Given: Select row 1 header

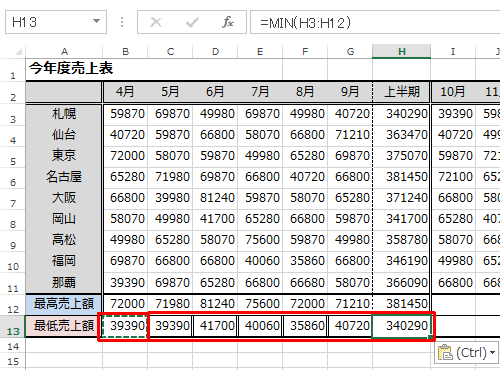Looking at the screenshot, I should (x=13, y=70).
